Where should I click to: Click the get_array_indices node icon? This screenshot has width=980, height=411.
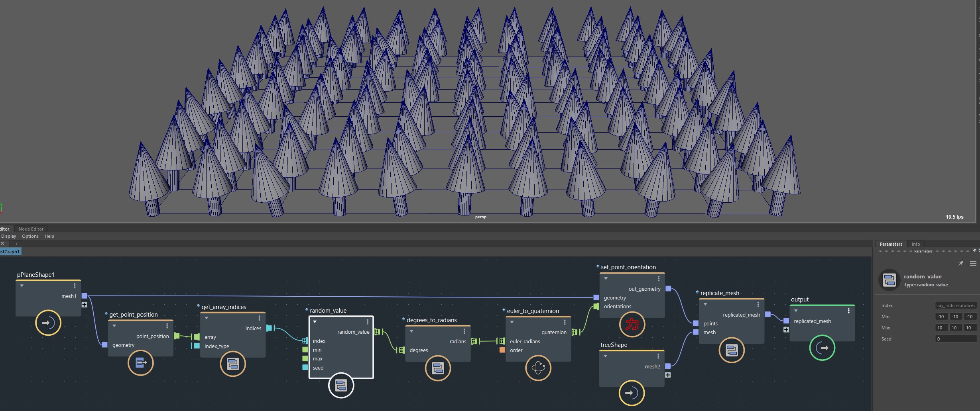(233, 364)
